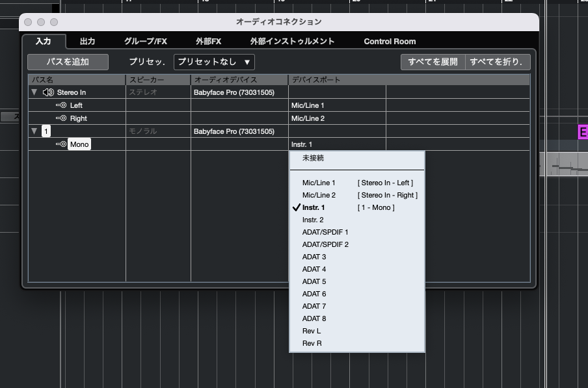Viewport: 588px width, 388px height.
Task: Select the checked Instr. 1 port entry
Action: coord(314,207)
